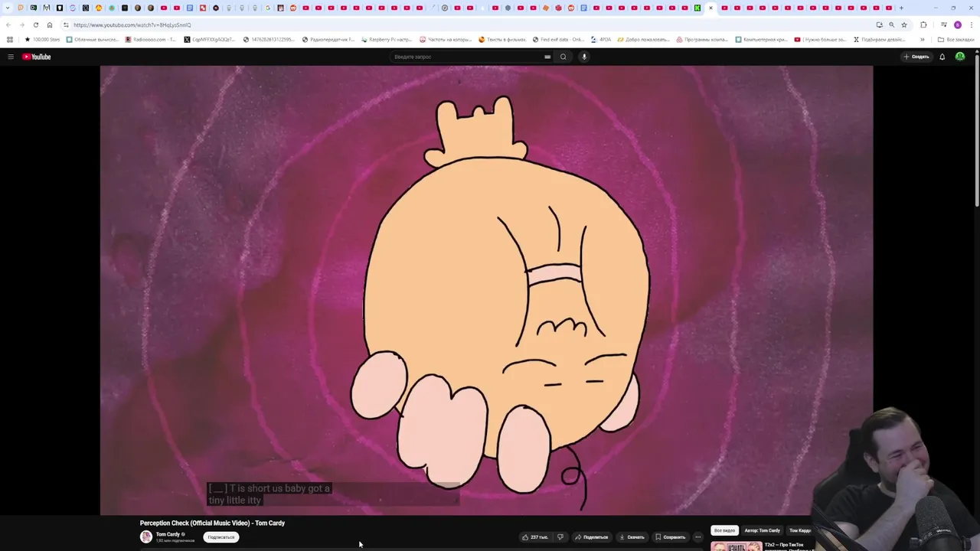The height and width of the screenshot is (551, 980).
Task: Grab the page vertical scrollbar
Action: point(976,130)
